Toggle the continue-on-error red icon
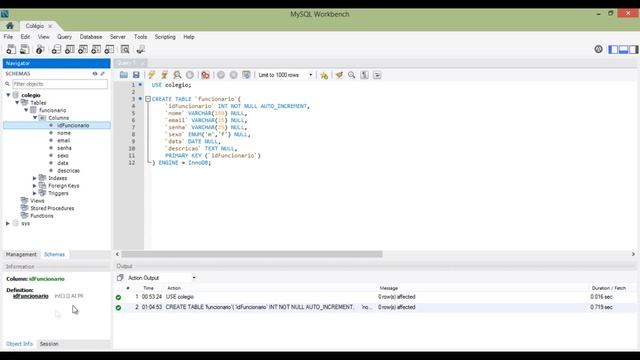Image resolution: width=640 pixels, height=360 pixels. (205, 75)
